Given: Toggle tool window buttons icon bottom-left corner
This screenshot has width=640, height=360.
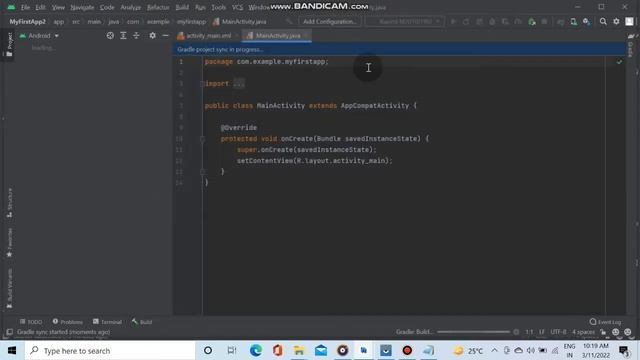Looking at the screenshot, I should pyautogui.click(x=9, y=332).
